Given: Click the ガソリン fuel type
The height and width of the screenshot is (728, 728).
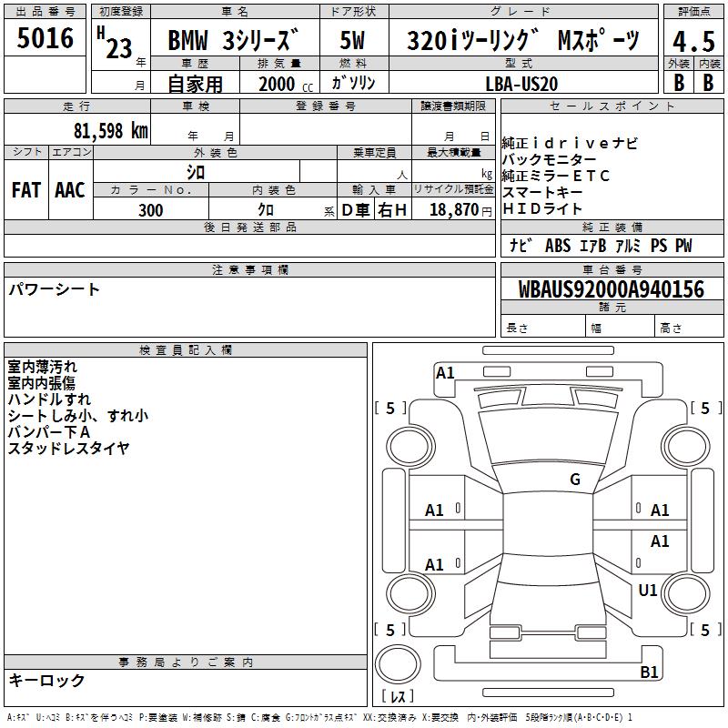Looking at the screenshot, I should 353,83.
